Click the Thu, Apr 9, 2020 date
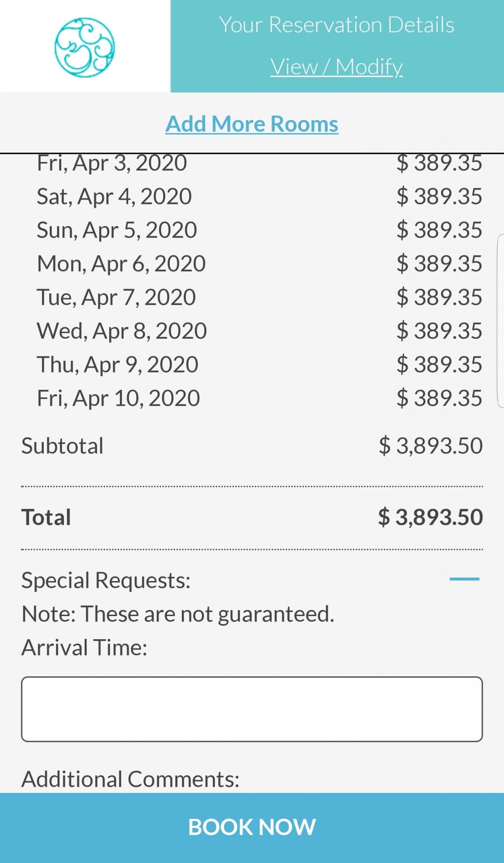504x863 pixels. [117, 364]
